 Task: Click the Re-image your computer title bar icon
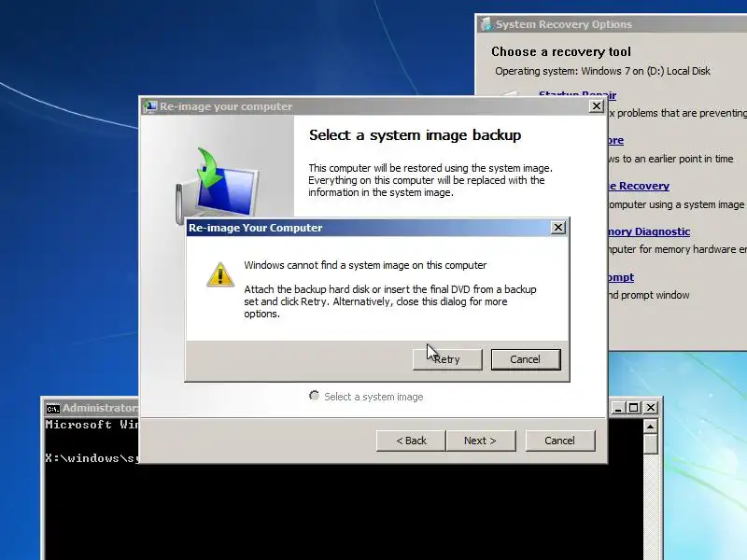point(150,106)
